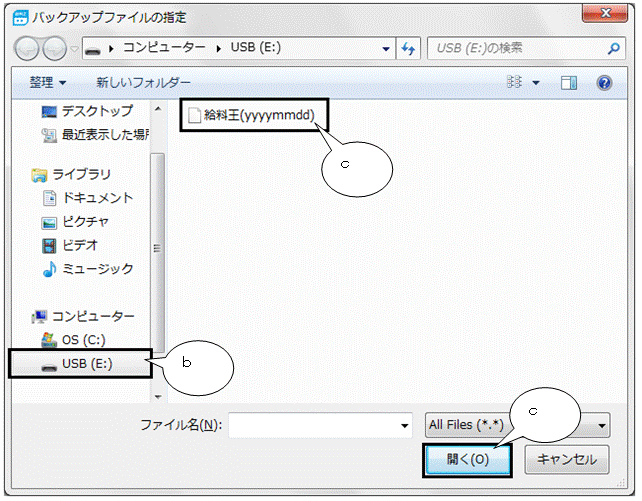Screen dimensions: 642x501
Task: Click the change view icon
Action: pos(514,82)
